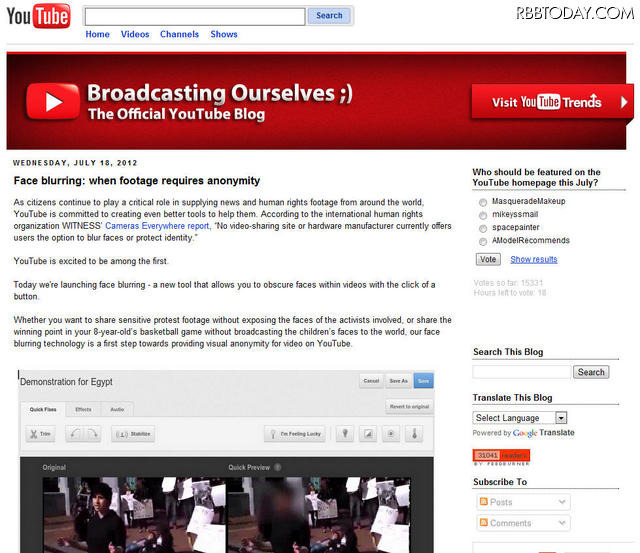
Task: Click the Visit YouTube Trends banner button
Action: tap(551, 102)
